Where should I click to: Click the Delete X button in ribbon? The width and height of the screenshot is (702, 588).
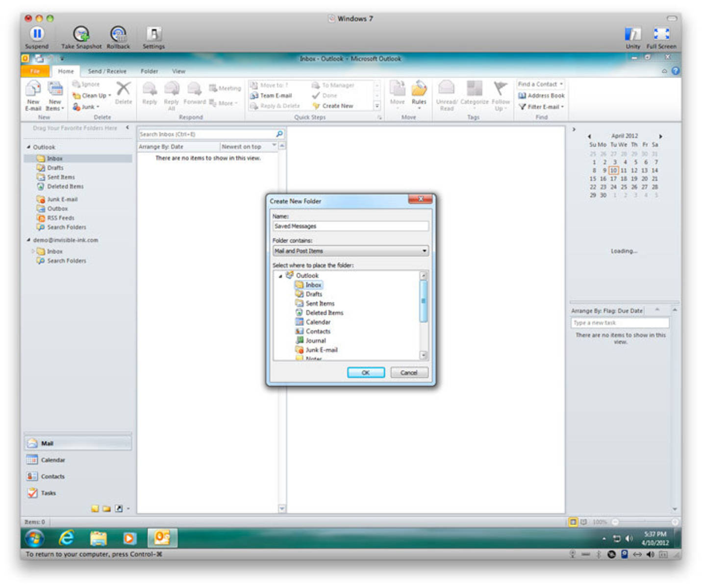point(124,93)
